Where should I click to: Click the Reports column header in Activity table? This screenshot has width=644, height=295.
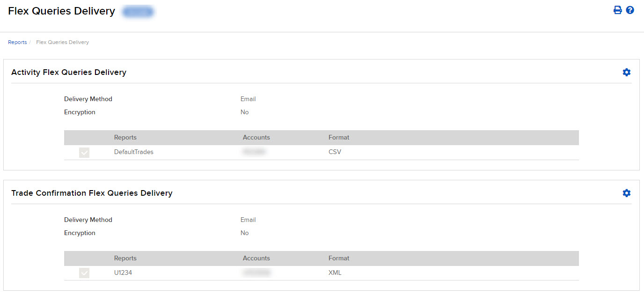click(125, 137)
